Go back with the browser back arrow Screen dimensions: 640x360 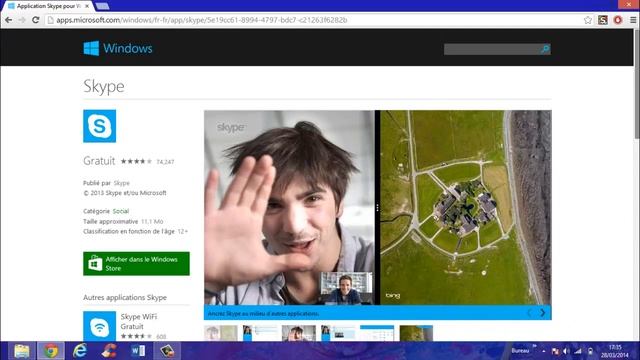[x=9, y=20]
